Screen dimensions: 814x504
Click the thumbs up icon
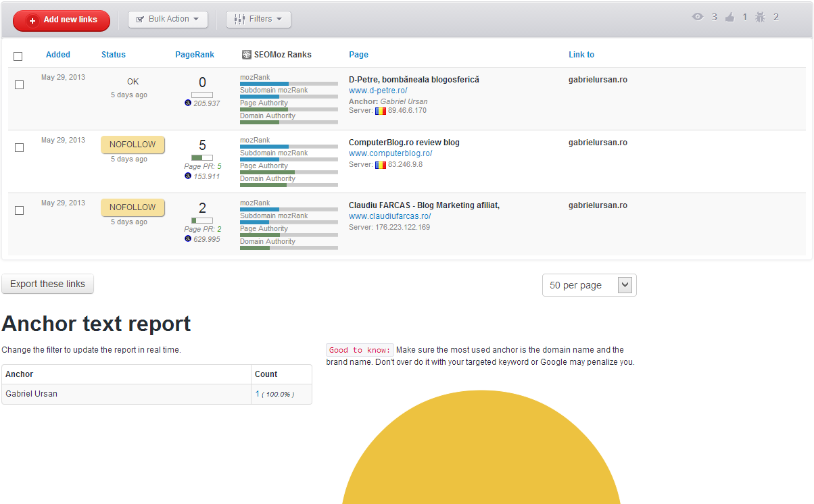coord(730,18)
